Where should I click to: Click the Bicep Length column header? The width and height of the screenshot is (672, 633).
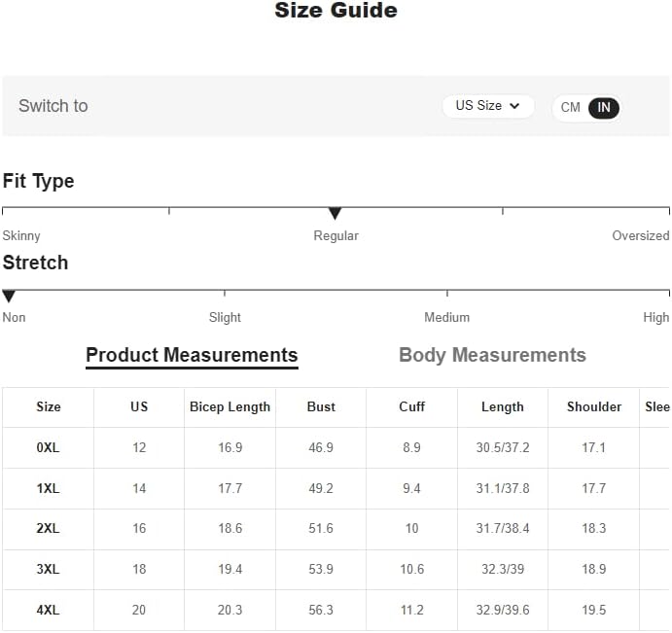(x=230, y=406)
